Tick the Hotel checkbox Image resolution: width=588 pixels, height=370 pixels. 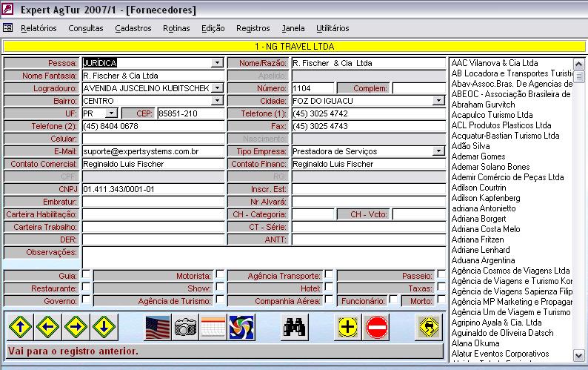coord(328,288)
